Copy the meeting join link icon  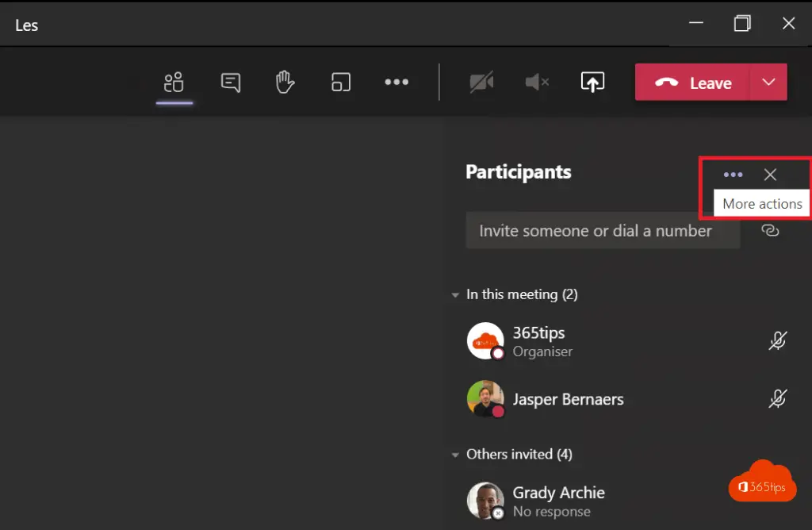(770, 231)
